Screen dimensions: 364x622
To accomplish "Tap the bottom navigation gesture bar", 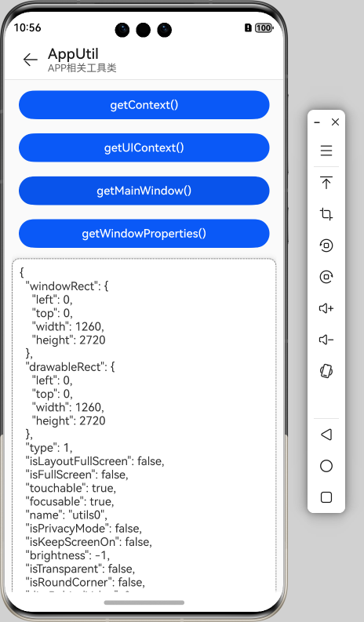I will click(144, 602).
